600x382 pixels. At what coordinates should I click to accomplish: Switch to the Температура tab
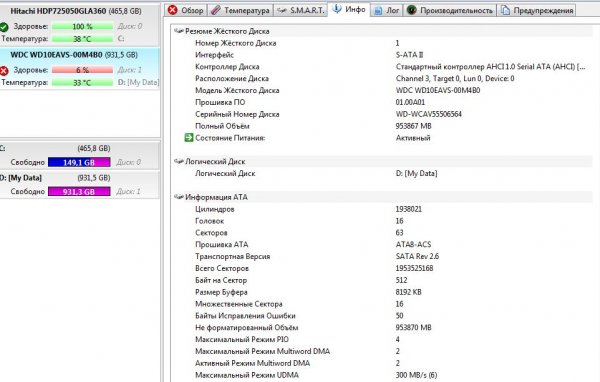(x=240, y=10)
